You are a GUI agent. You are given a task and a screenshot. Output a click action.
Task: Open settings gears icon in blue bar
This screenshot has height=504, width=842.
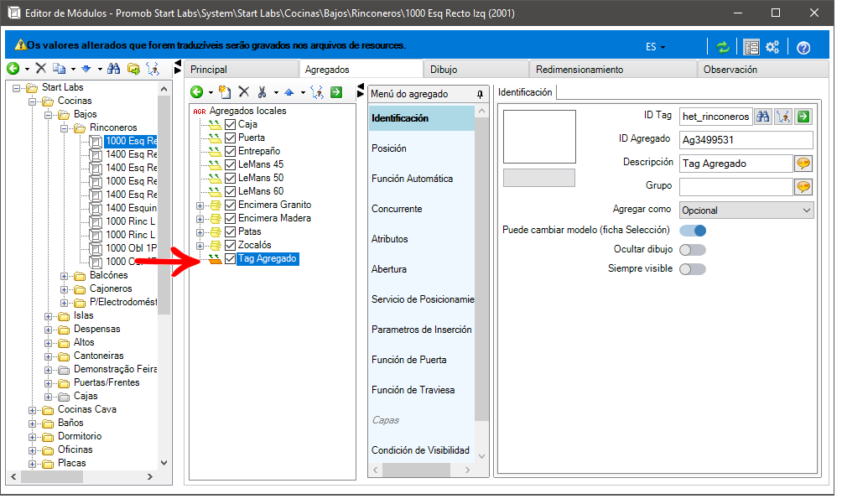coord(772,47)
